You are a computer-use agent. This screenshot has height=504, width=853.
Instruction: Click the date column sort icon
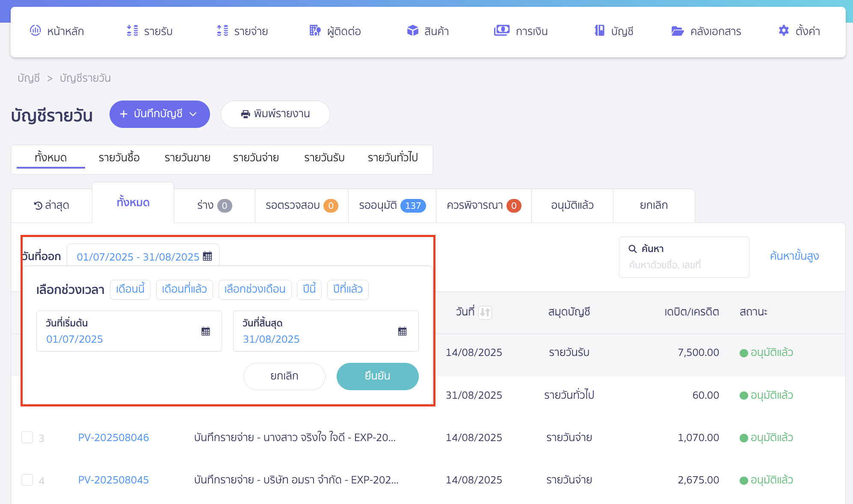click(485, 312)
